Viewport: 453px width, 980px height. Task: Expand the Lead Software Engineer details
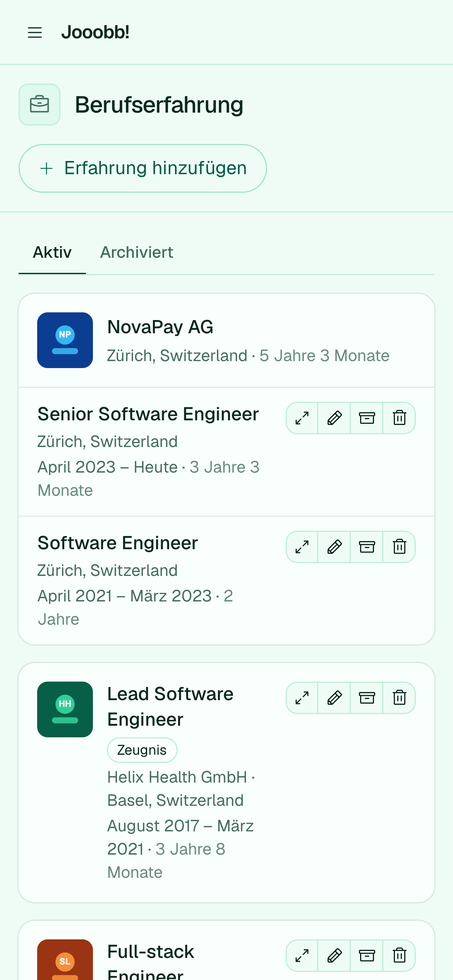coord(302,698)
